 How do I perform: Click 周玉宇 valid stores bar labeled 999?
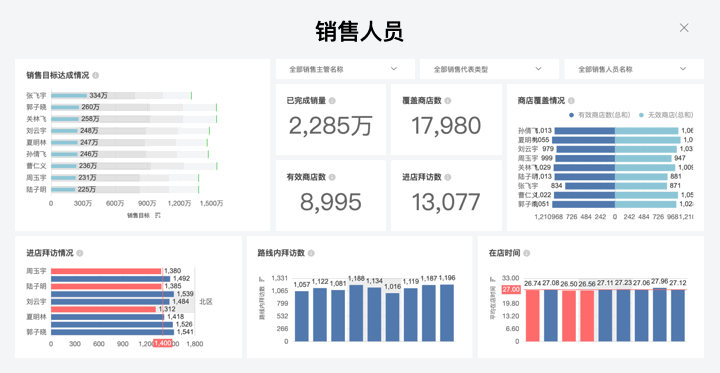[585, 158]
